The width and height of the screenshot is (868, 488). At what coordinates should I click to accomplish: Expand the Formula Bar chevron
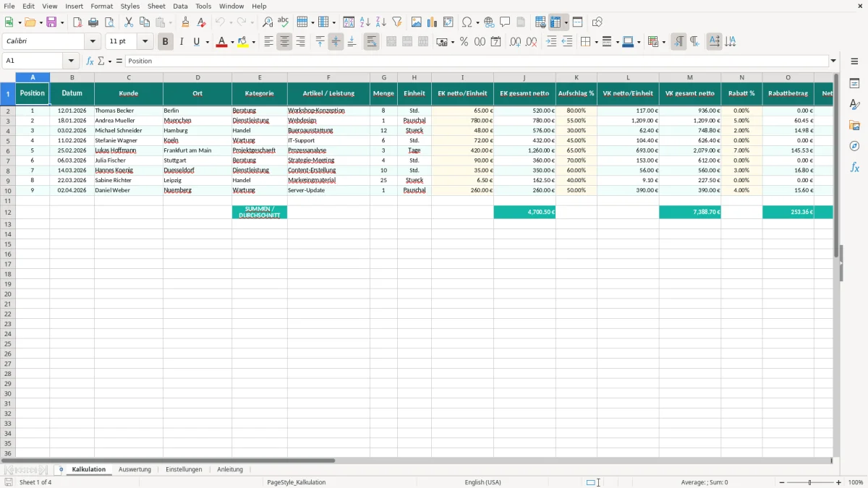833,61
